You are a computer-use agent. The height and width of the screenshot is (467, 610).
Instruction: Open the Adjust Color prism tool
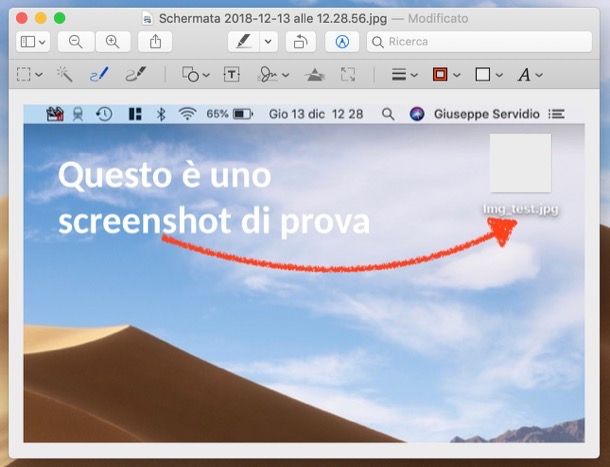tap(315, 74)
